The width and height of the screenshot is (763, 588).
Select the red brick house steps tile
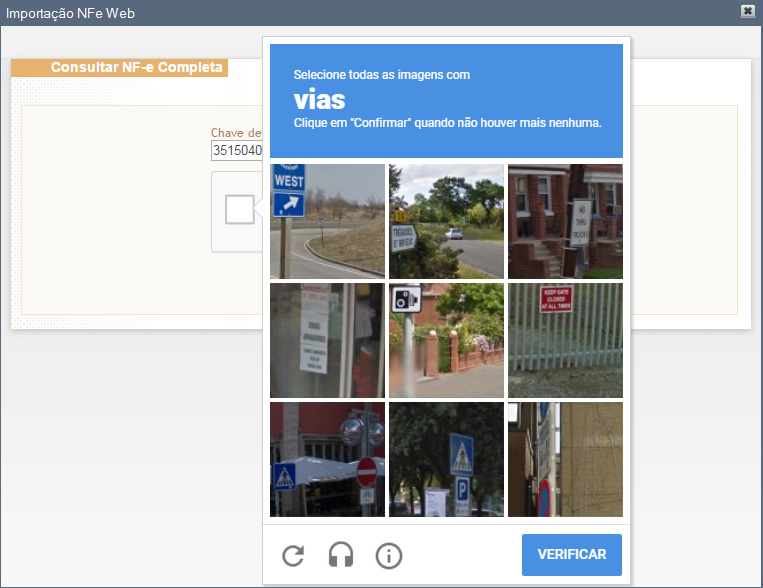click(x=565, y=221)
